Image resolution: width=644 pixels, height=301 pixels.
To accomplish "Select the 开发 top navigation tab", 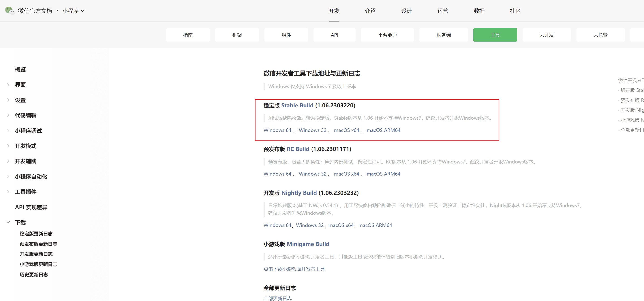I will tap(334, 11).
